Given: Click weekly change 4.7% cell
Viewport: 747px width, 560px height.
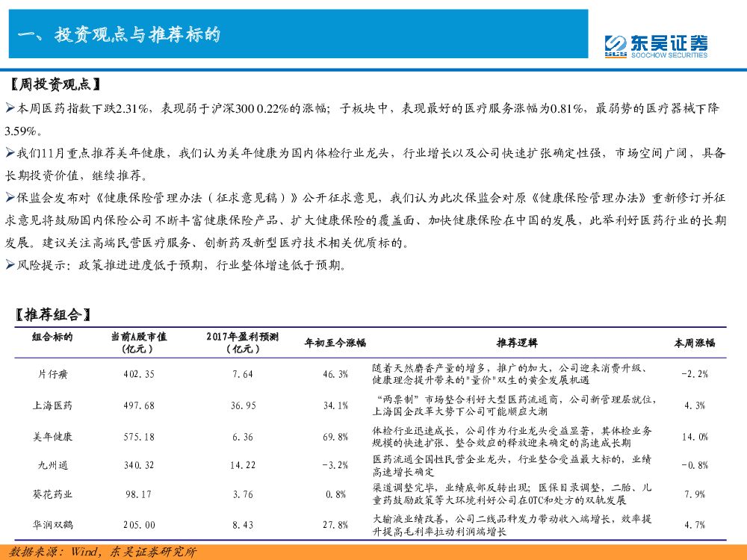Looking at the screenshot, I should tap(695, 525).
